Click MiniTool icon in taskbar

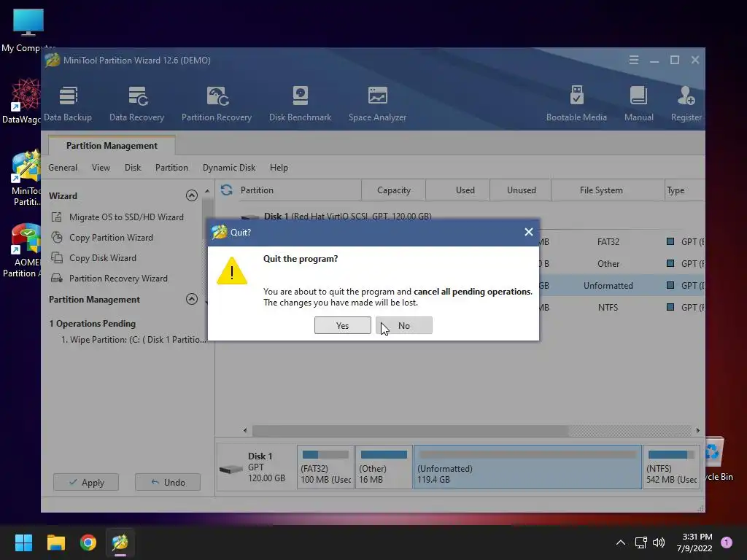pos(120,542)
